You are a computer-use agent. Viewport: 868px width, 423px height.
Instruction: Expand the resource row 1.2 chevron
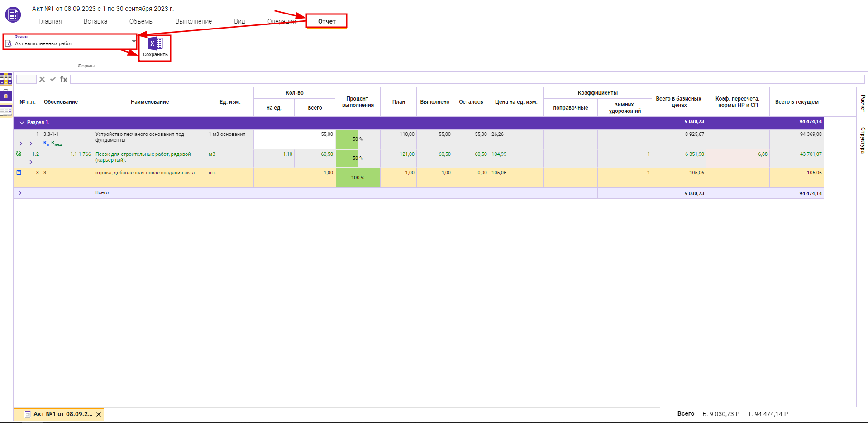(31, 162)
